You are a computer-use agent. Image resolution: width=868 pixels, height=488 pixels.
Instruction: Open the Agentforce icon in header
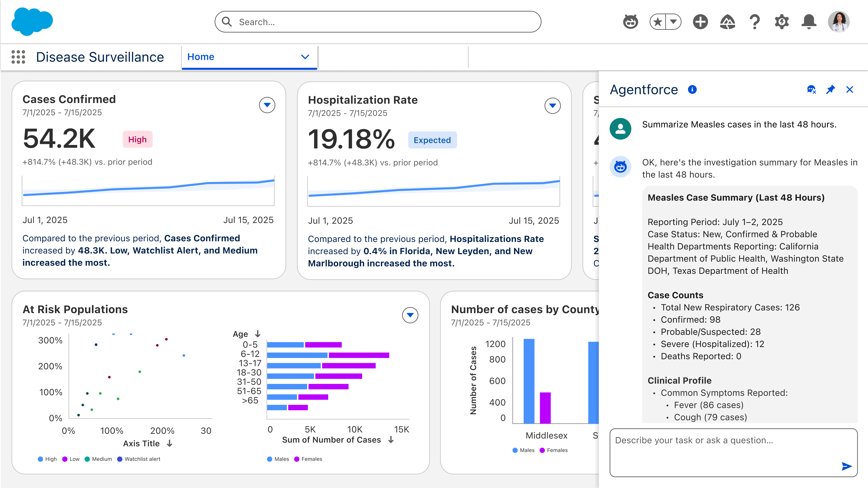pyautogui.click(x=630, y=22)
